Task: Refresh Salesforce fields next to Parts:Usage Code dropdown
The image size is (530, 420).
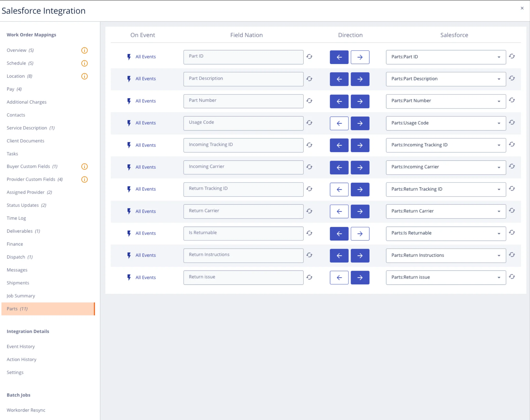Action: click(x=512, y=122)
